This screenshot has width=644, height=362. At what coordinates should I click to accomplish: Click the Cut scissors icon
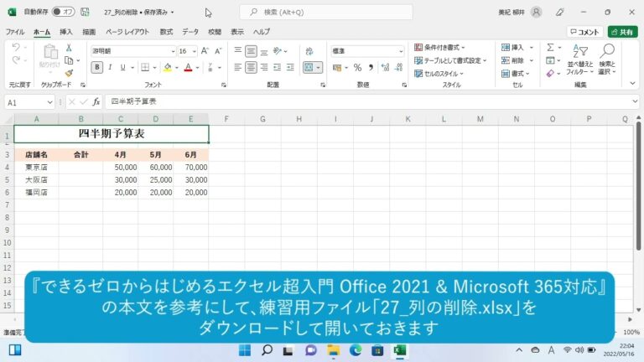point(69,48)
